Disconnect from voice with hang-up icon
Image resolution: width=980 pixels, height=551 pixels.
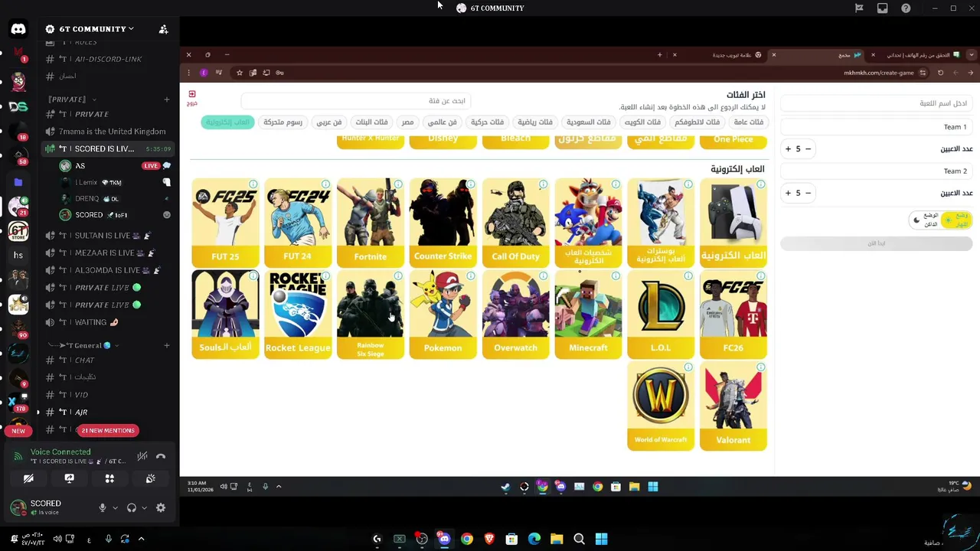161,457
